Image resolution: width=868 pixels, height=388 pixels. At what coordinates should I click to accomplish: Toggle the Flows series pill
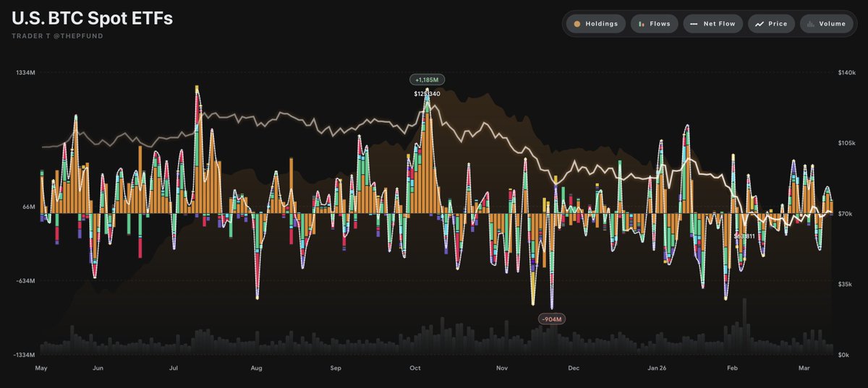[653, 24]
